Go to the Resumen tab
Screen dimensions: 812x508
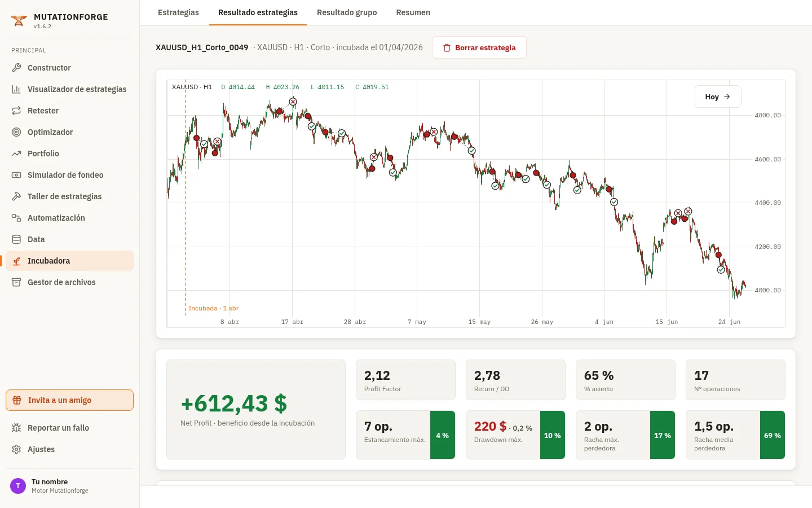click(x=413, y=12)
